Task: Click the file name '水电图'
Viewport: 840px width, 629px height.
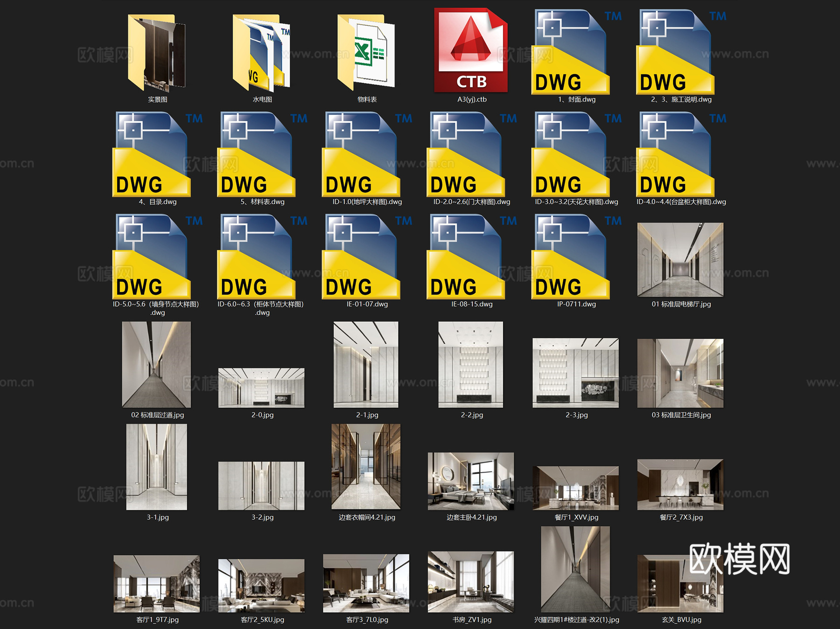Action: [262, 99]
